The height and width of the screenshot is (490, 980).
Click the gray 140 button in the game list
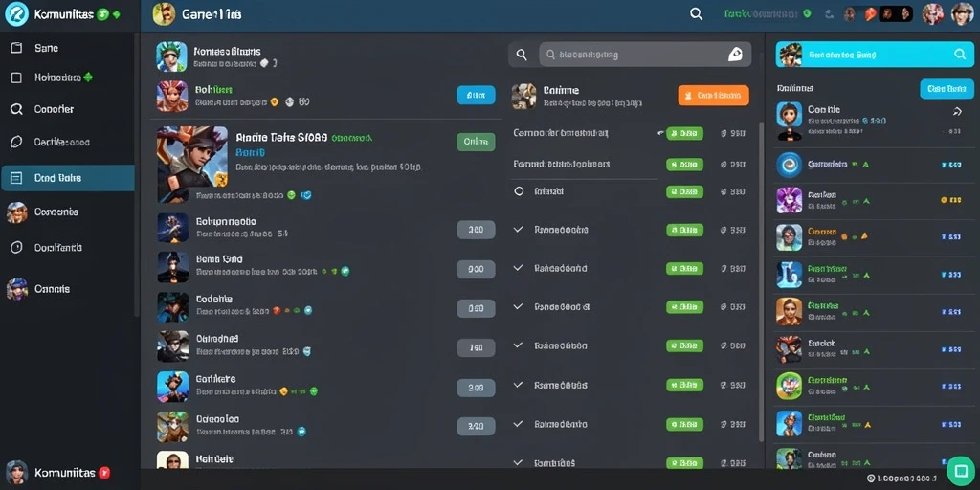click(x=476, y=348)
